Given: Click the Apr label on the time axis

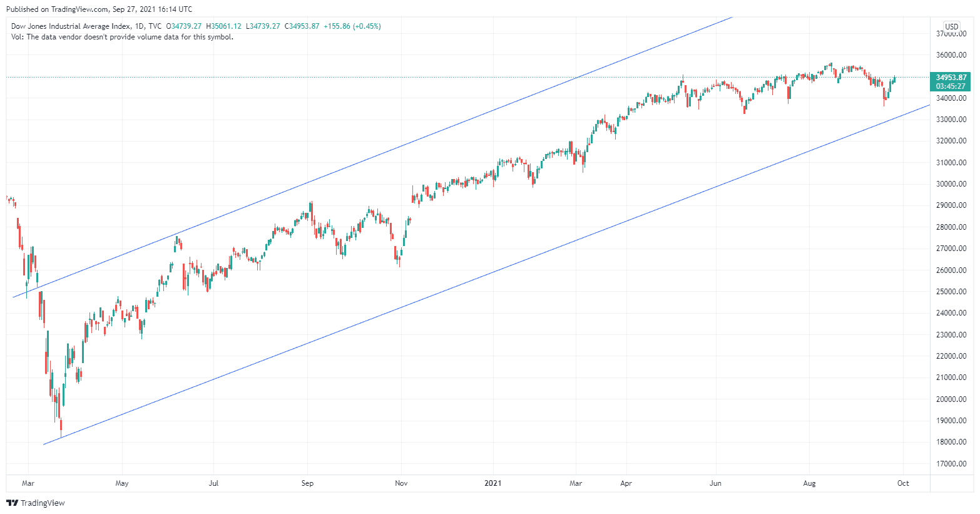Looking at the screenshot, I should pyautogui.click(x=626, y=483).
